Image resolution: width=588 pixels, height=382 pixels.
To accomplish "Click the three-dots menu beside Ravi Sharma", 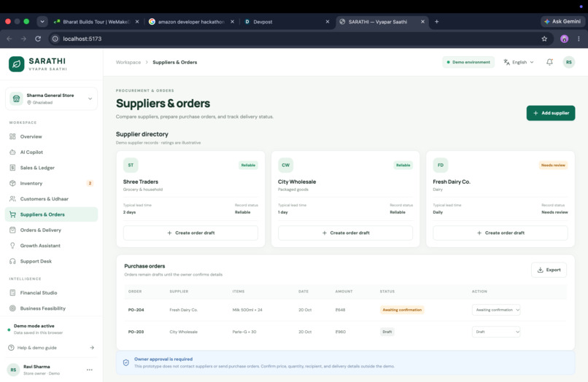I will (x=90, y=370).
